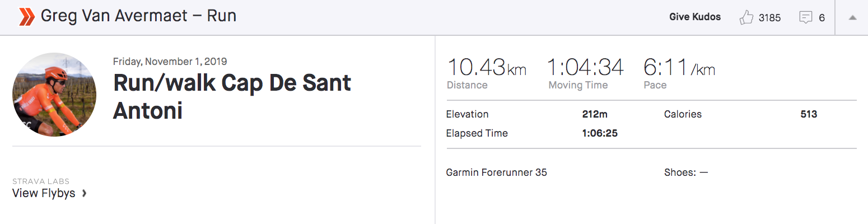The height and width of the screenshot is (224, 868).
Task: Click the 6 comments count
Action: [x=822, y=17]
